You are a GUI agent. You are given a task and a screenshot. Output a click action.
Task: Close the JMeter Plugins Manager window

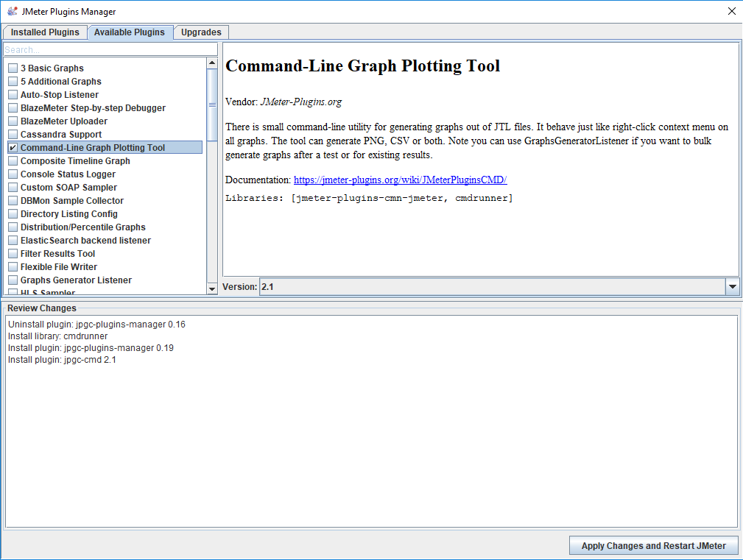click(732, 11)
